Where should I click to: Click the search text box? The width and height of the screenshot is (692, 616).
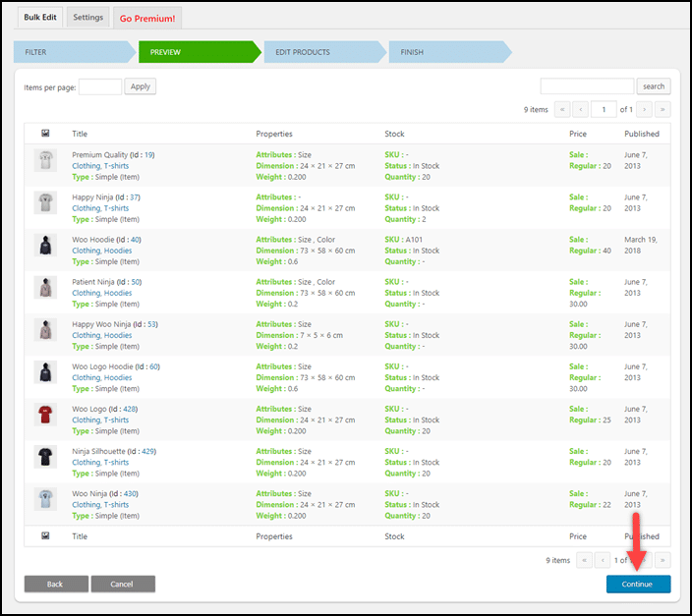tap(587, 86)
